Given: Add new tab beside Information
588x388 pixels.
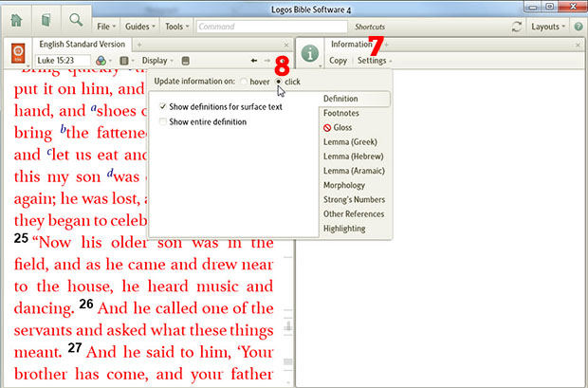Looking at the screenshot, I should 387,45.
